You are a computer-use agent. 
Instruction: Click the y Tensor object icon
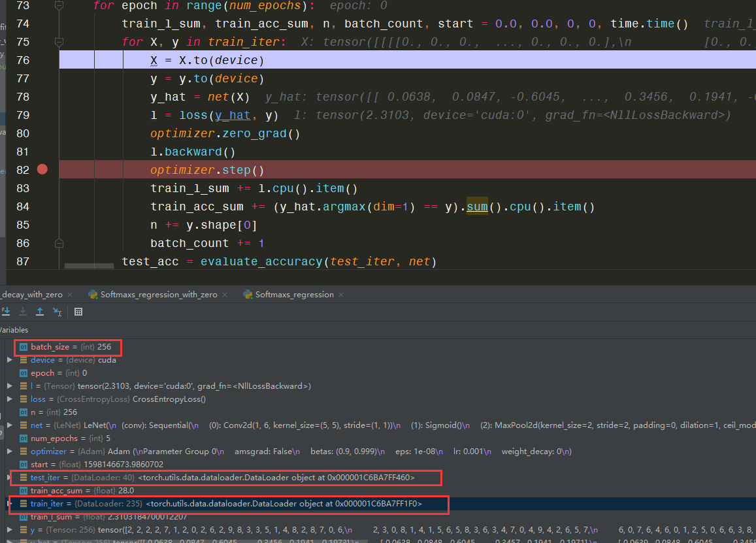23,529
